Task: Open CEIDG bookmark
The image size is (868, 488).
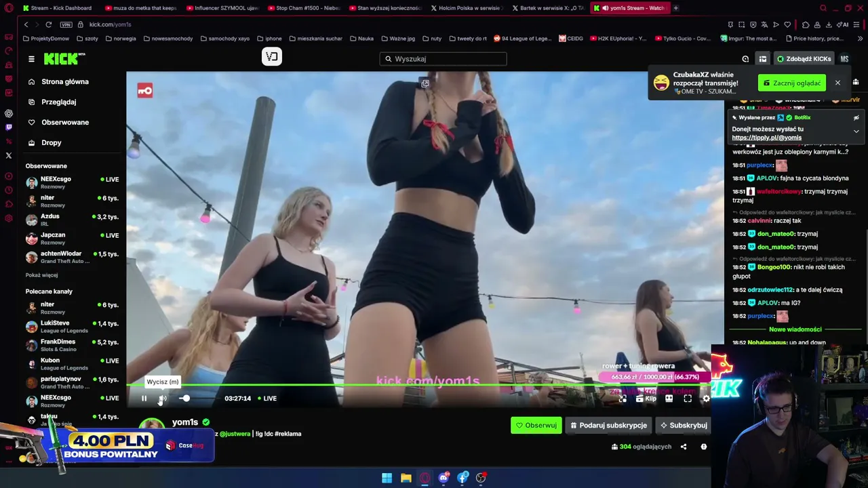Action: 571,39
